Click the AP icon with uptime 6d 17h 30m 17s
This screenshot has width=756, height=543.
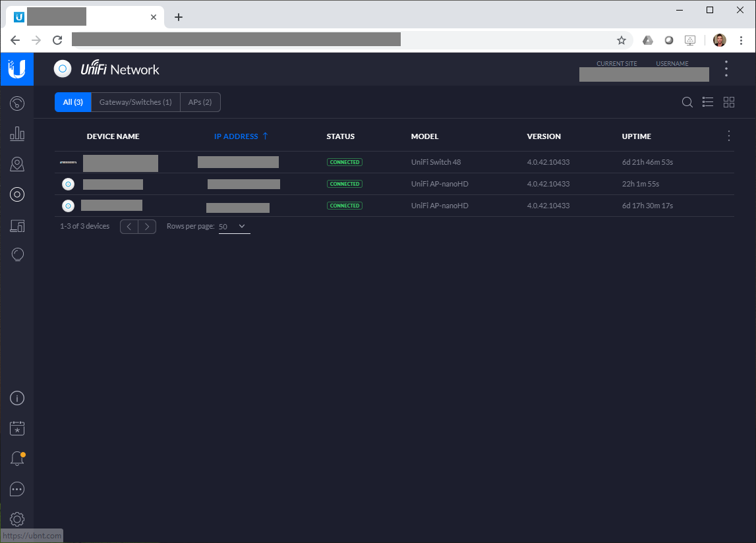pos(68,206)
